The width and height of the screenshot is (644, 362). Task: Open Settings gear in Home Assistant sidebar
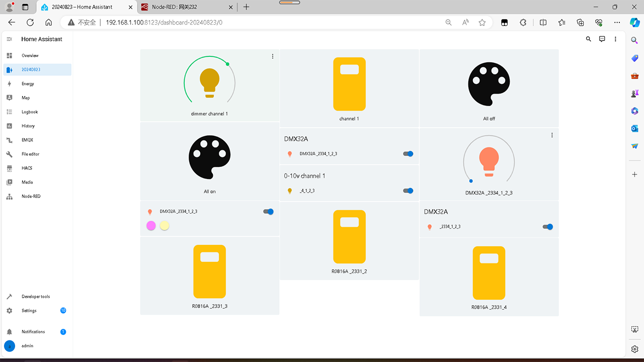pos(9,311)
